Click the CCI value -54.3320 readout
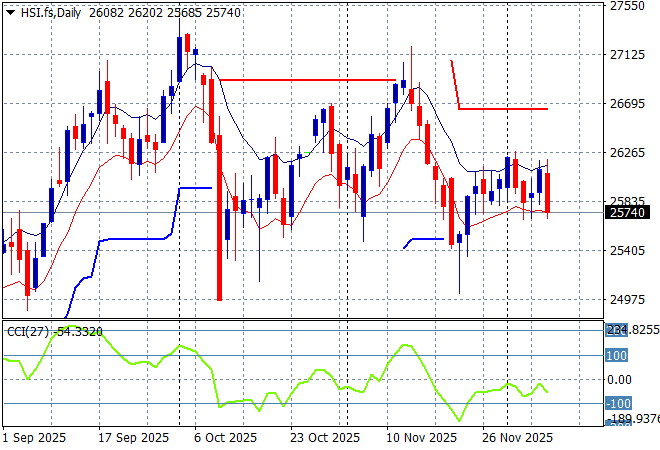The height and width of the screenshot is (450, 660). click(x=77, y=332)
